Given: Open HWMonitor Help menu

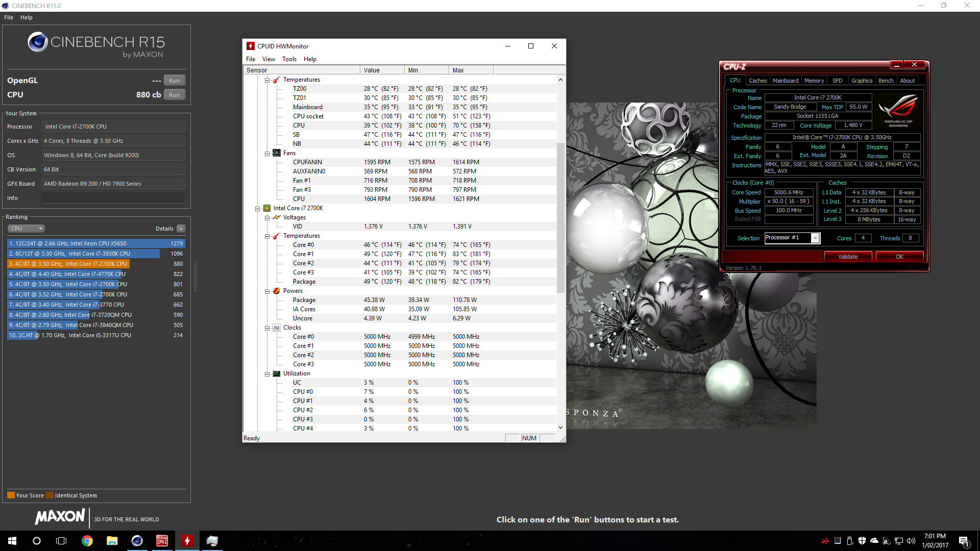Looking at the screenshot, I should pyautogui.click(x=310, y=59).
